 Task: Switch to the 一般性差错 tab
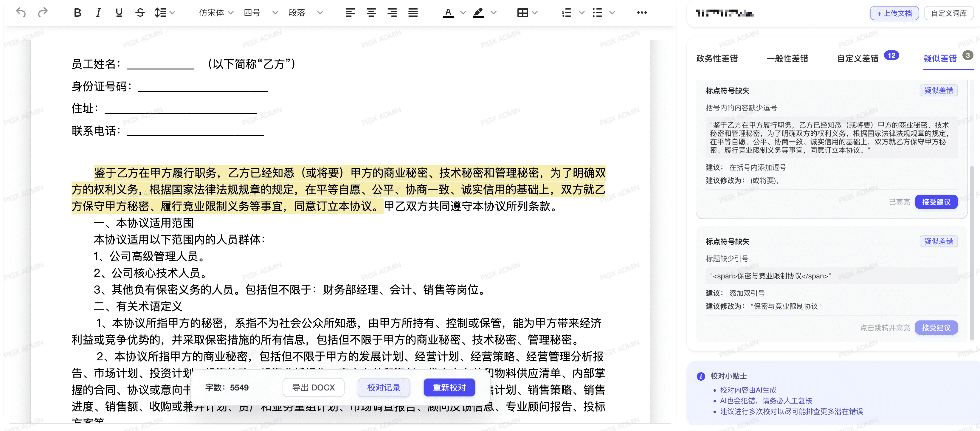787,59
